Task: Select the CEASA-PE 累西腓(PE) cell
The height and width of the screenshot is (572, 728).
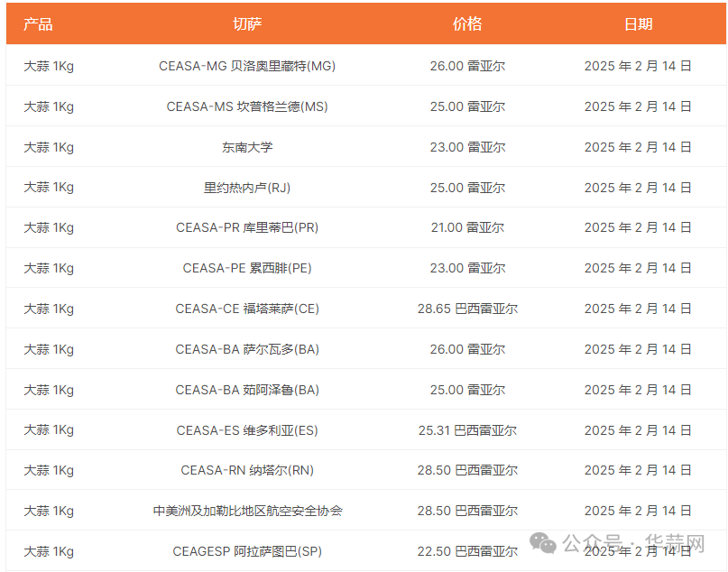Action: coord(247,268)
